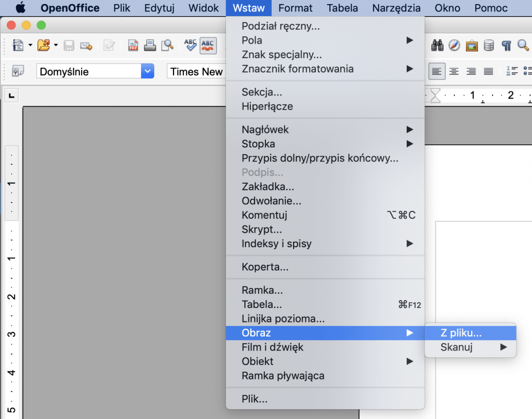Click the Domyślnie style name field

[89, 71]
